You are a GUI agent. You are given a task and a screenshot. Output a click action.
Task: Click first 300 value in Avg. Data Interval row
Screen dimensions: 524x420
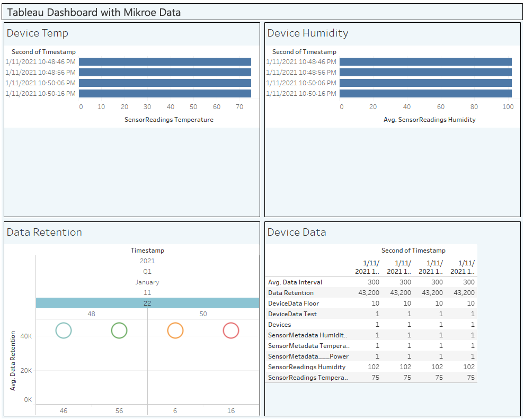click(374, 282)
